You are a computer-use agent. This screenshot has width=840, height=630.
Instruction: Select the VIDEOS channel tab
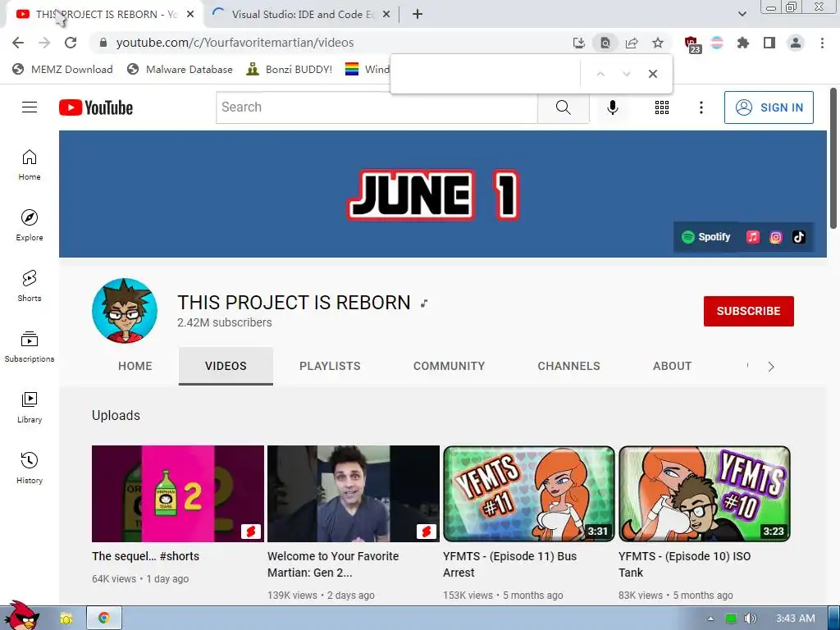[x=226, y=366]
